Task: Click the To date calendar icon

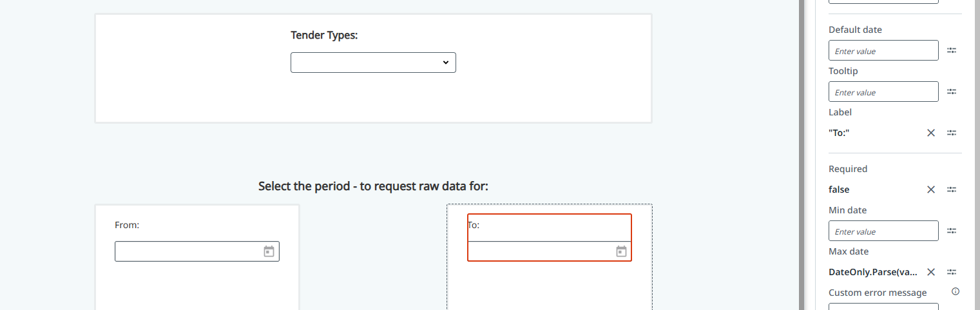Action: (x=621, y=251)
